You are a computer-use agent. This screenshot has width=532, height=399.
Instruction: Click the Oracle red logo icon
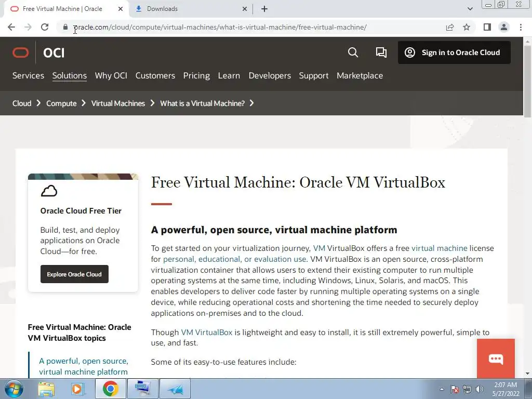click(x=21, y=52)
